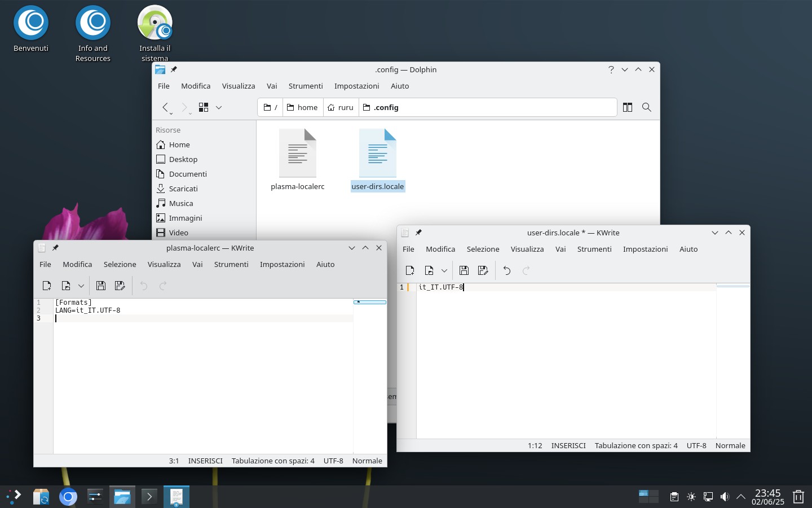Open Strumenti menu in Dolphin
This screenshot has height=508, width=812.
(306, 86)
